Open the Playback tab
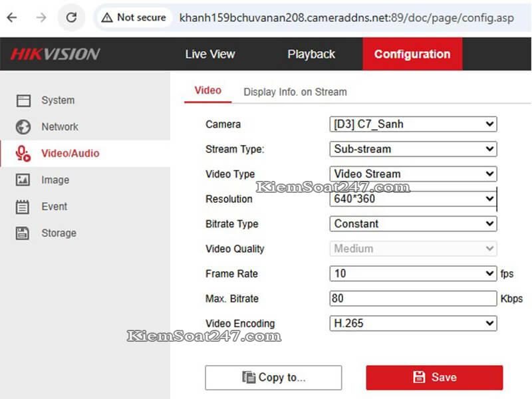 coord(311,55)
